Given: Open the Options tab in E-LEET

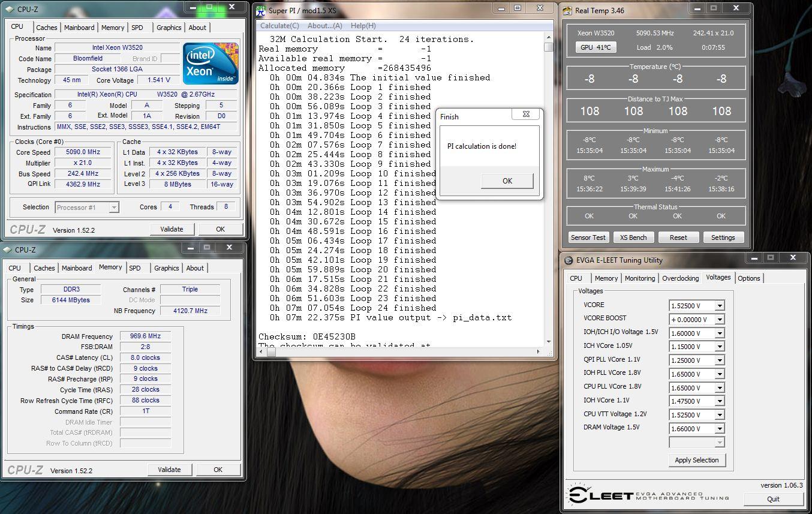Looking at the screenshot, I should [749, 278].
